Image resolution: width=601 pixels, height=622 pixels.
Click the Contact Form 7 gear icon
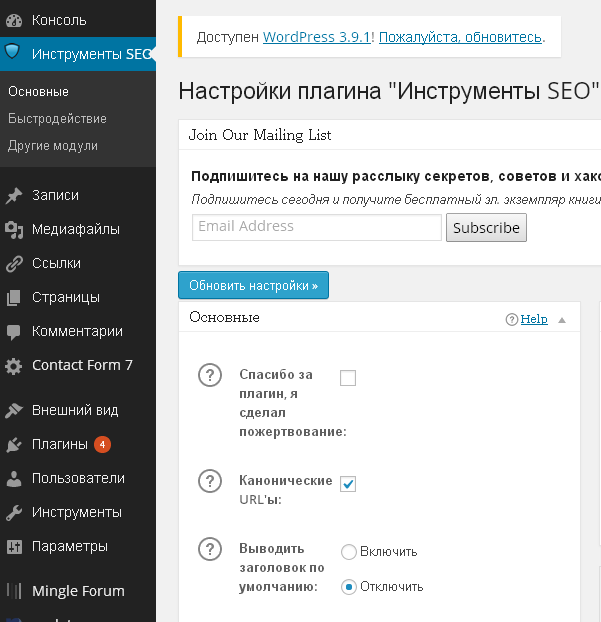(14, 366)
